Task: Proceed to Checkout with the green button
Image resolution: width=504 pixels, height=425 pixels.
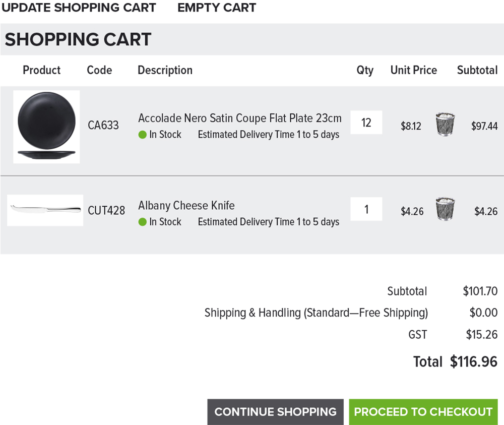Action: pos(423,412)
